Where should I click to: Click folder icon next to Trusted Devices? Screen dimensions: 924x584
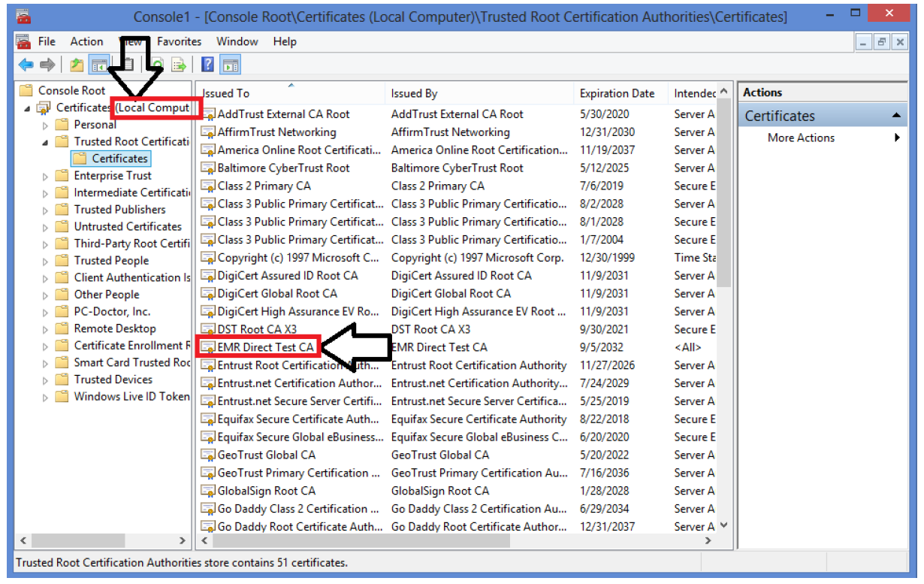pyautogui.click(x=62, y=380)
